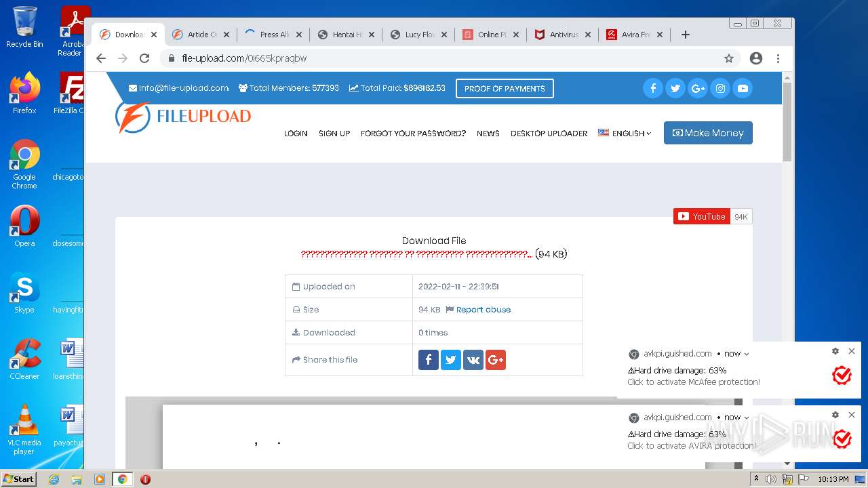Click the volume speaker tray icon
This screenshot has width=868, height=488.
[771, 479]
